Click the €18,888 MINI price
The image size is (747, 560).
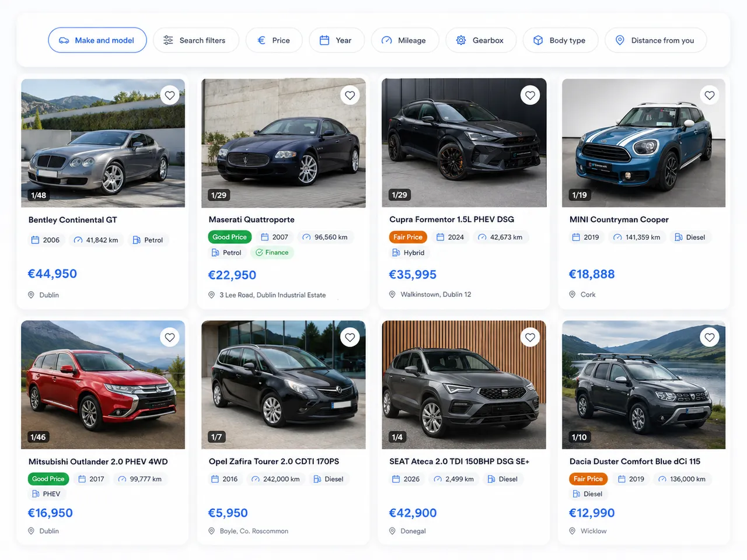[x=592, y=274]
